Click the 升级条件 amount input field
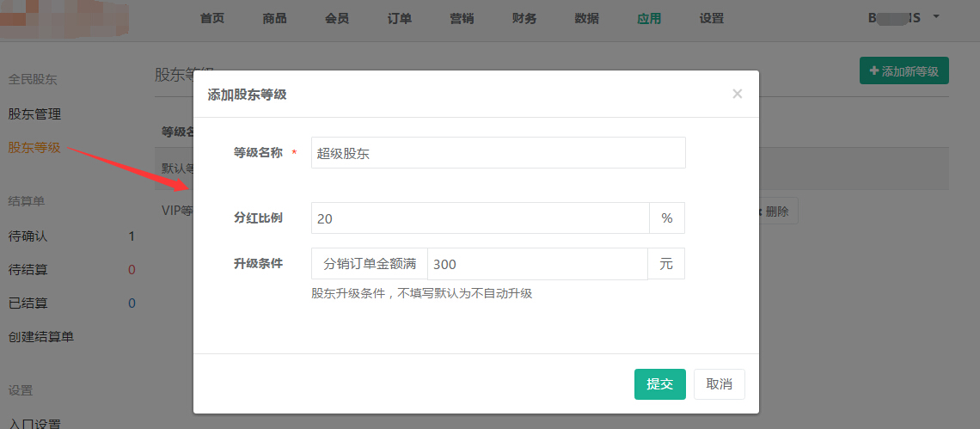The image size is (980, 429). (537, 264)
